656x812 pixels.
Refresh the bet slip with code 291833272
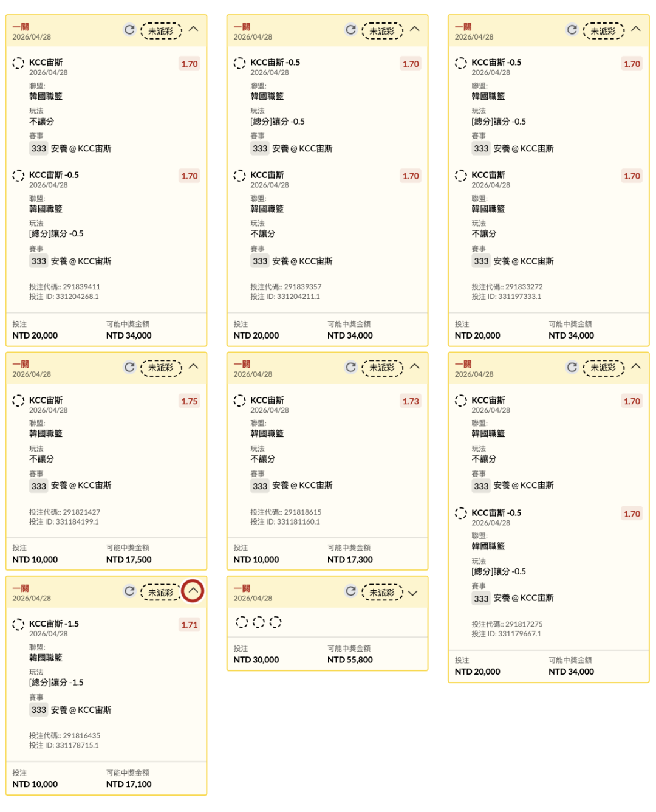[572, 30]
